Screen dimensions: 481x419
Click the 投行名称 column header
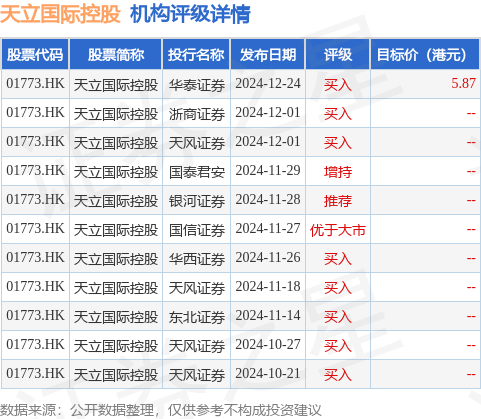click(196, 54)
